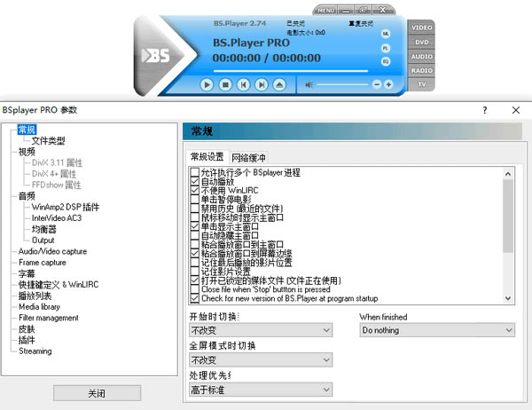Open the equalizer with EQ icon
This screenshot has width=532, height=410.
(386, 61)
